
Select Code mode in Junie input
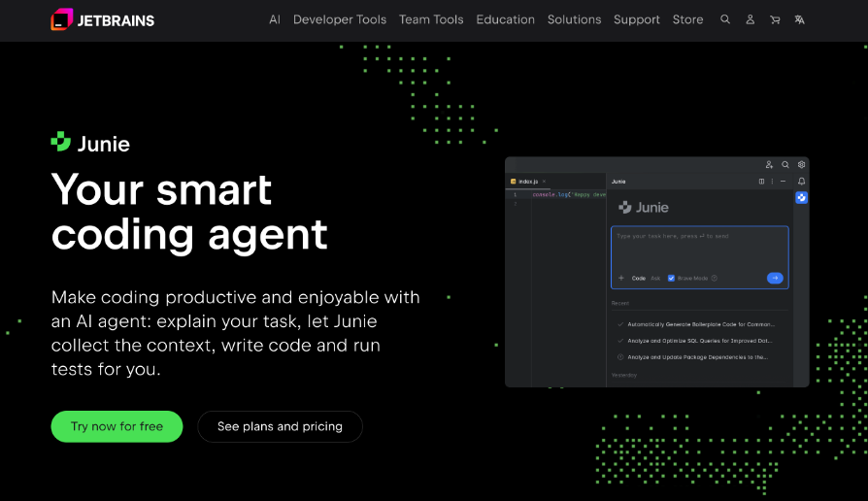pyautogui.click(x=638, y=278)
